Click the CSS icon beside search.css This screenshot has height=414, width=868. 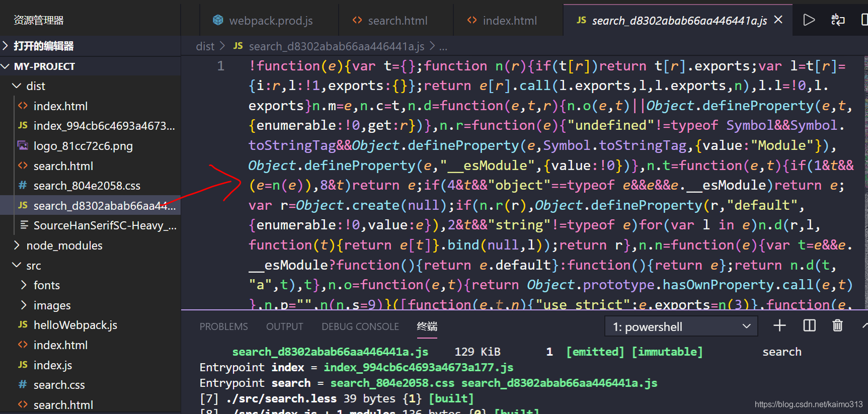[x=23, y=384]
